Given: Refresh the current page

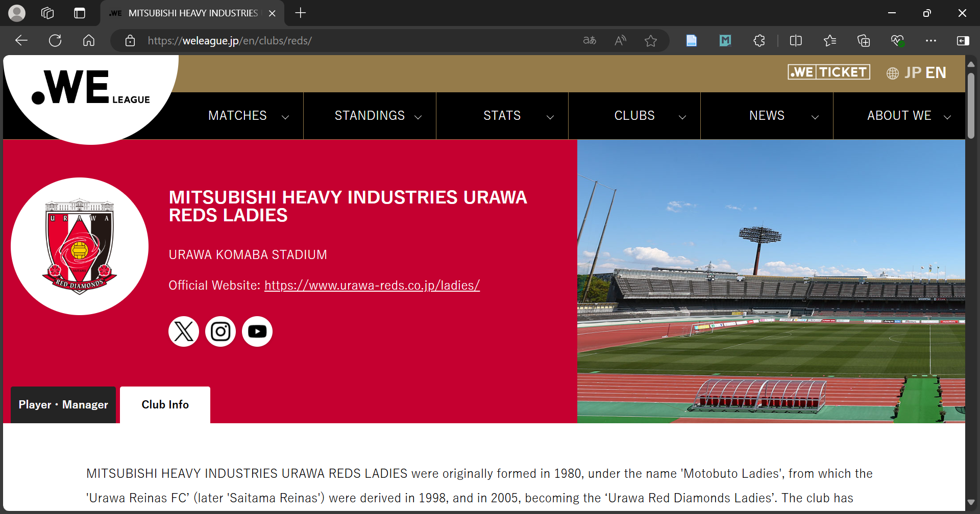Looking at the screenshot, I should (55, 40).
